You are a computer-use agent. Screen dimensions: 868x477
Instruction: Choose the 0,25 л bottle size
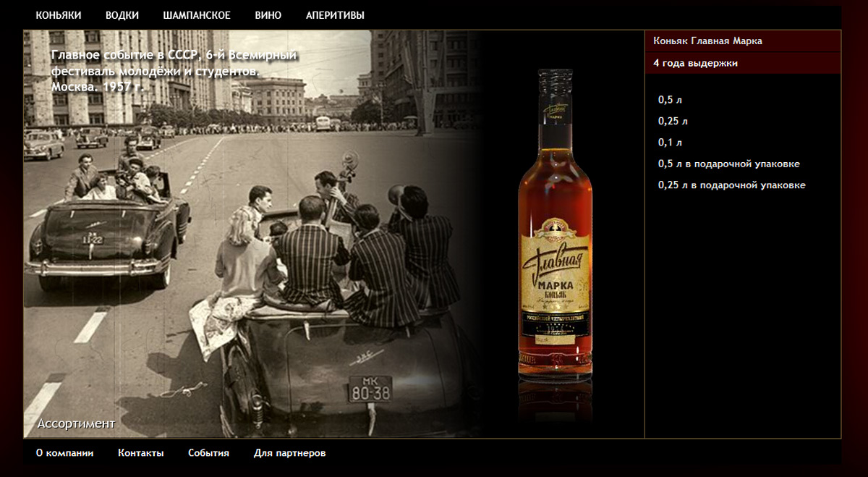click(673, 121)
